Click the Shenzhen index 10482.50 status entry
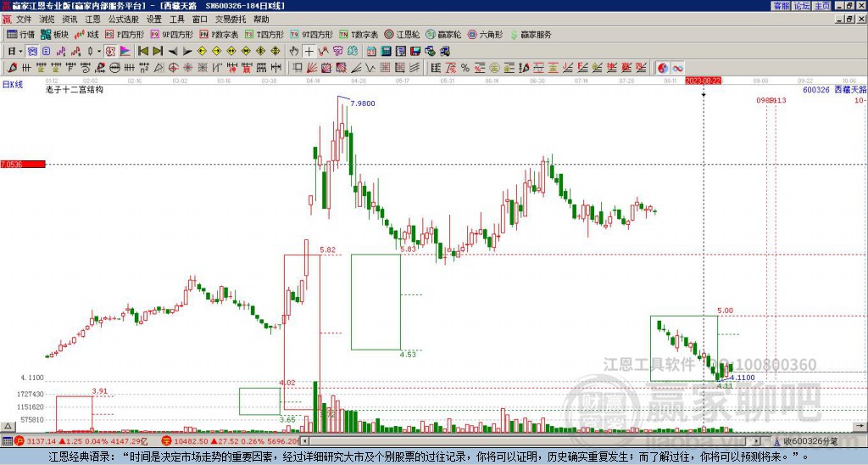 click(x=231, y=441)
